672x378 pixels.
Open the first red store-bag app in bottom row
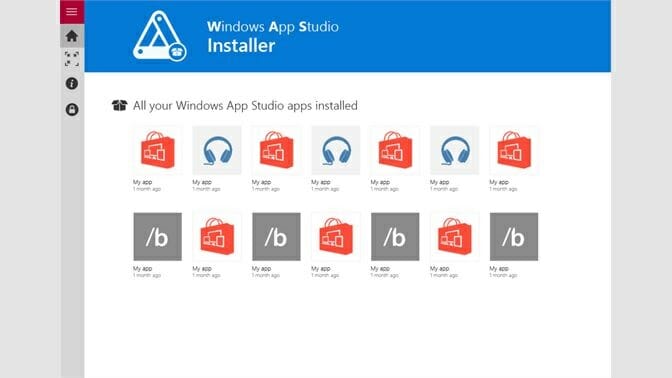tap(217, 237)
